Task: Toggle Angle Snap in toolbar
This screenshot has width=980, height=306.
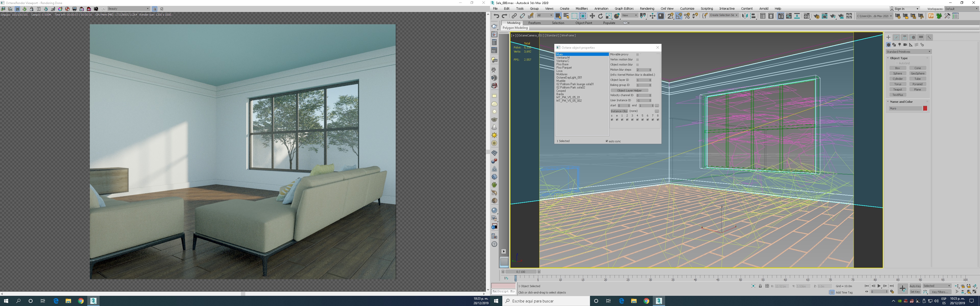Action: click(x=679, y=16)
